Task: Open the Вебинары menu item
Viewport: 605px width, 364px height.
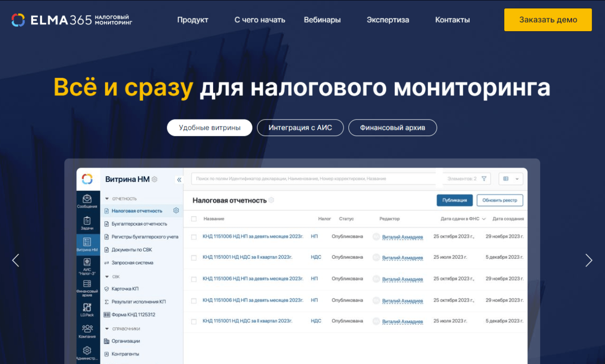Action: pos(322,20)
